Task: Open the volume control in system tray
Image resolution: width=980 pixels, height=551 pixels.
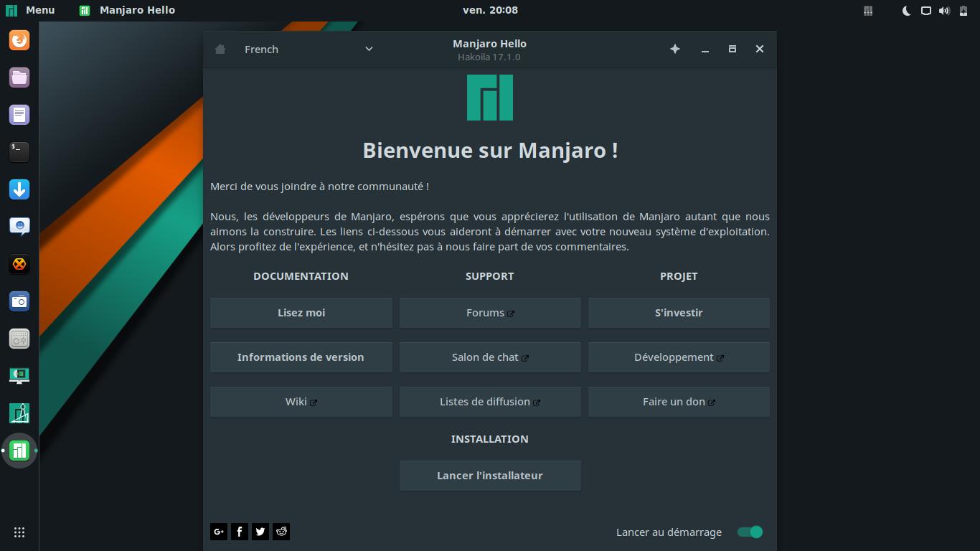Action: 944,11
